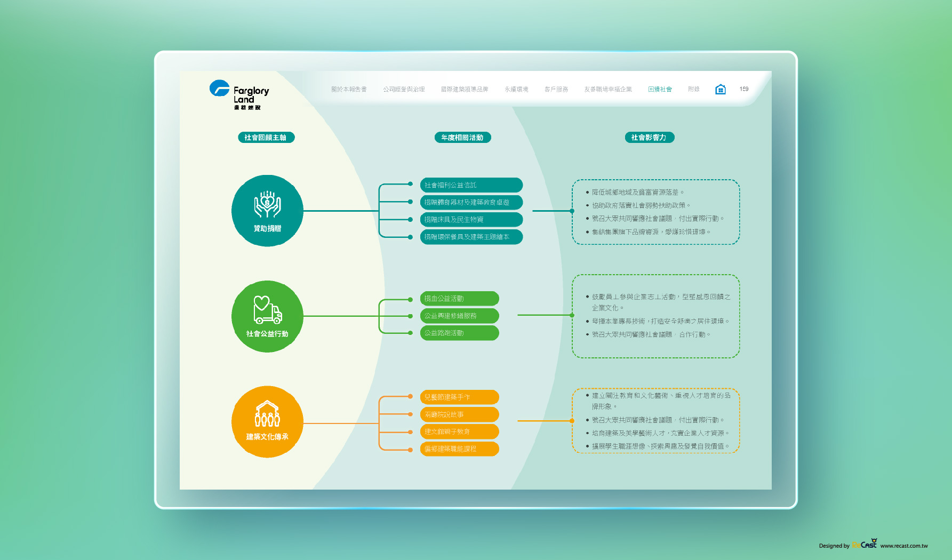
Task: Click page number 159
Action: click(x=744, y=89)
